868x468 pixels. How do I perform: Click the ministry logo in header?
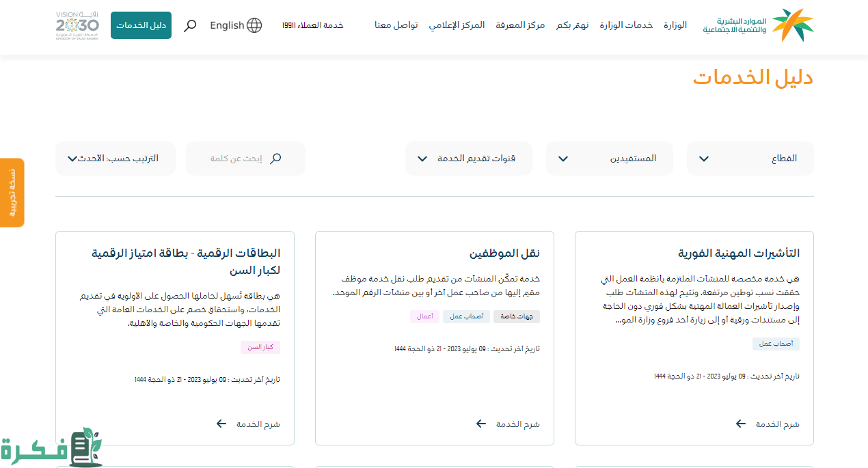[x=759, y=25]
